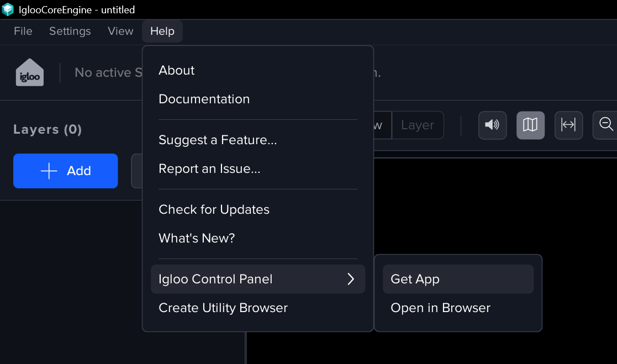
Task: Click the igloo logo icon
Action: tap(30, 72)
